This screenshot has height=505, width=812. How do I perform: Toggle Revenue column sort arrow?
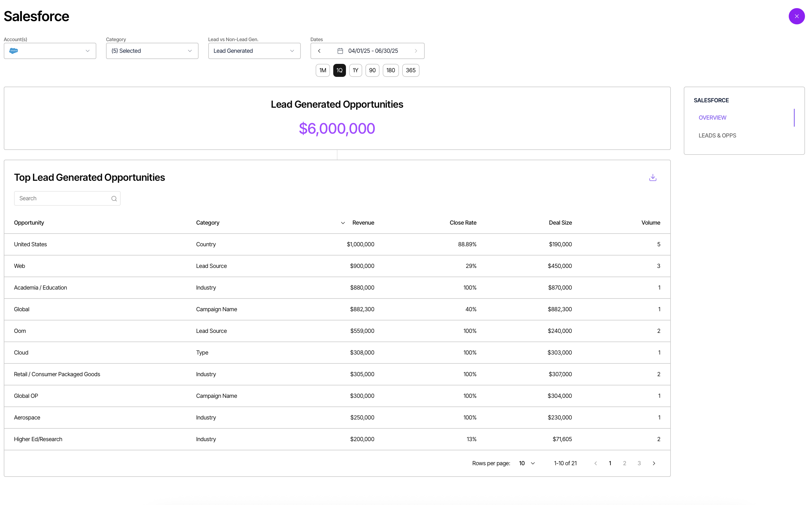(343, 223)
